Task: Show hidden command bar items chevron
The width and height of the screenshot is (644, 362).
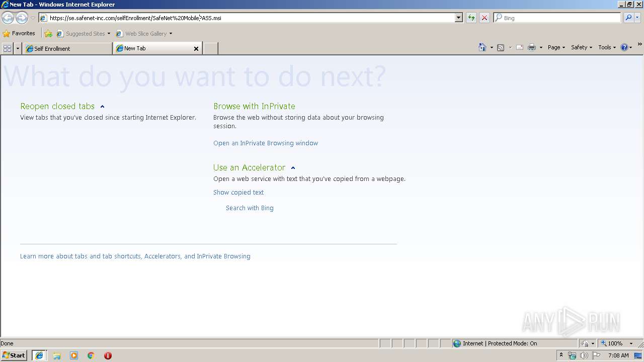Action: [640, 44]
